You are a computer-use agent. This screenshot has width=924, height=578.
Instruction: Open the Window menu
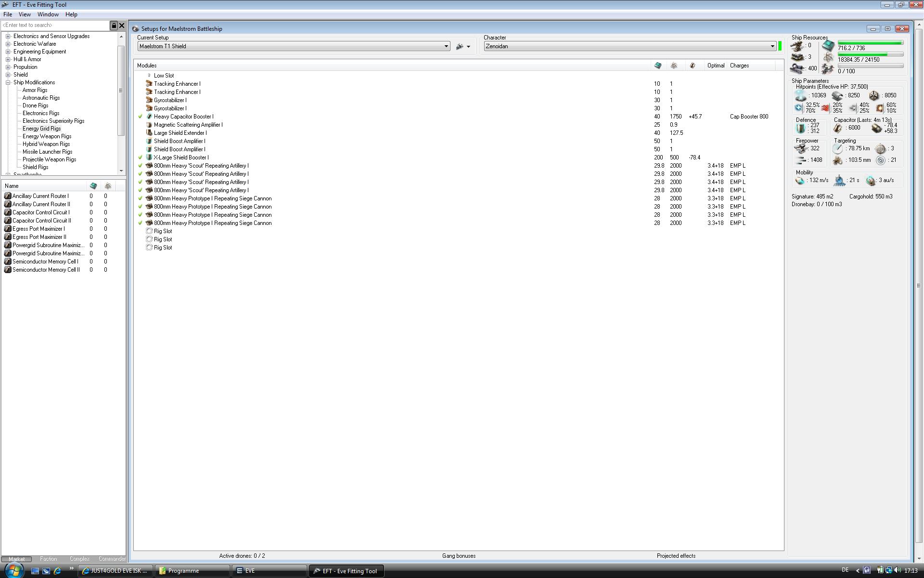[48, 14]
